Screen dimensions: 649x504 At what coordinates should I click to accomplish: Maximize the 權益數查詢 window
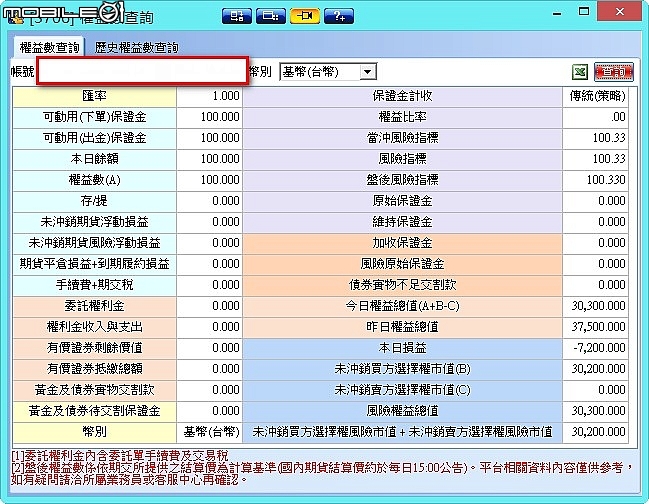click(x=584, y=12)
